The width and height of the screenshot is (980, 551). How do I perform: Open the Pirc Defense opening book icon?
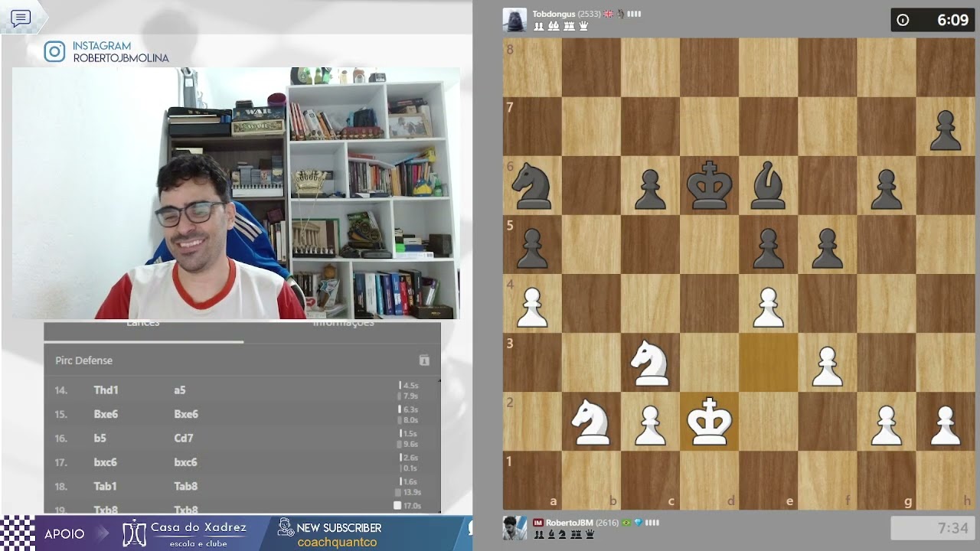[424, 360]
